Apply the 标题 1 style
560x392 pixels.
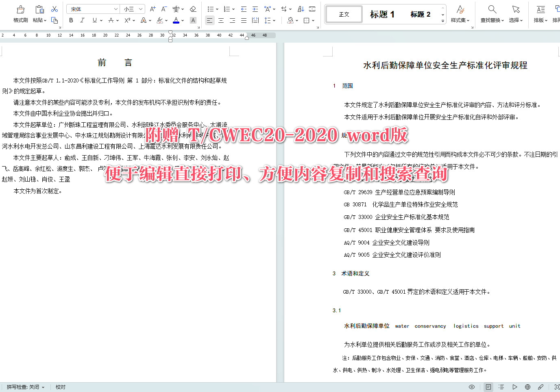pyautogui.click(x=383, y=13)
